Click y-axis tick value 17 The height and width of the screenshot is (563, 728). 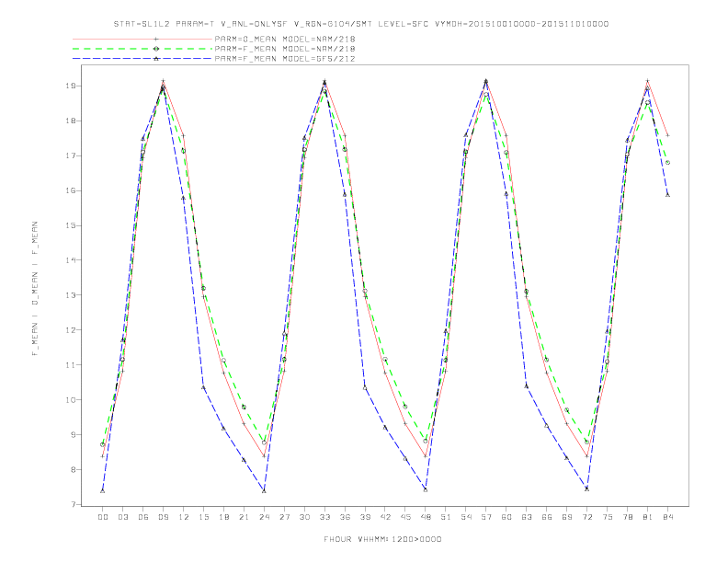tap(71, 155)
